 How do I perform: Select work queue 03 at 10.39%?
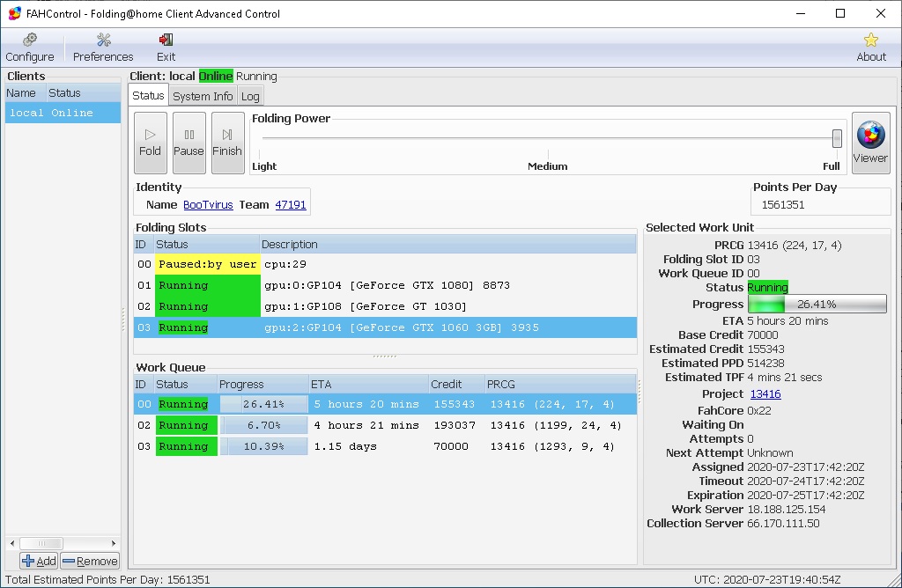point(385,446)
